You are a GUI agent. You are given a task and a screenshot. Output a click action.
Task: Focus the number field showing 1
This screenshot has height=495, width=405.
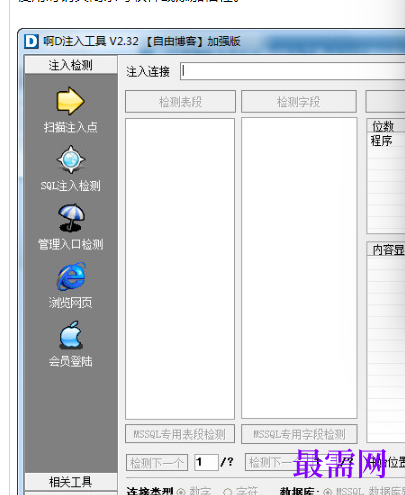tap(206, 462)
